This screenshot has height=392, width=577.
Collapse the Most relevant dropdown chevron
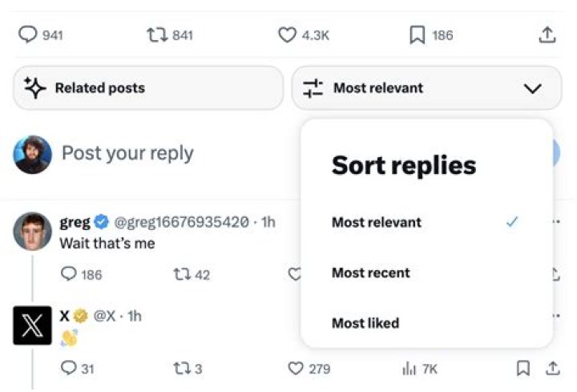point(532,88)
